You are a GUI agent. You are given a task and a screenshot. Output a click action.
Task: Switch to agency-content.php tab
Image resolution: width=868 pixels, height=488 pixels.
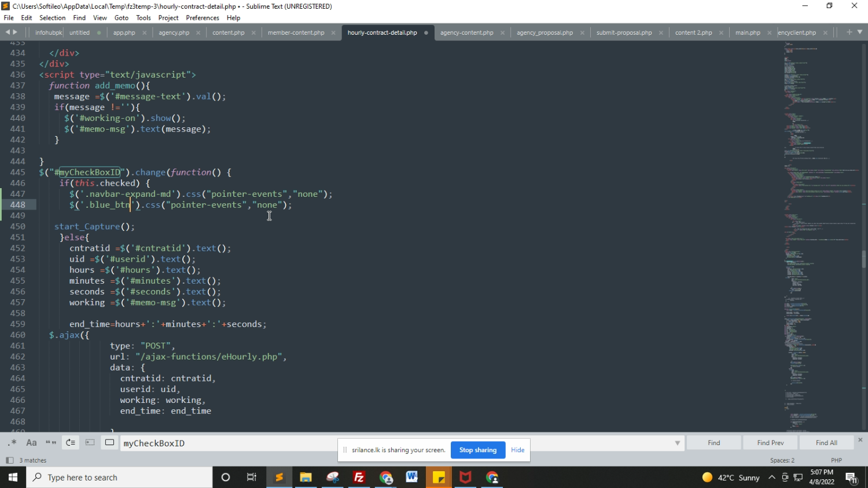coord(466,32)
